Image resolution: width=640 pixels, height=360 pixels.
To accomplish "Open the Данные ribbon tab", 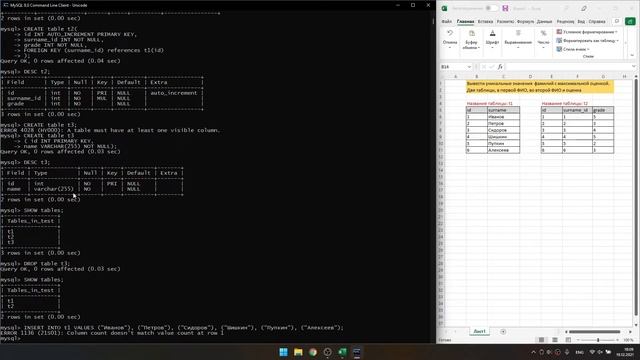I will tap(544, 21).
